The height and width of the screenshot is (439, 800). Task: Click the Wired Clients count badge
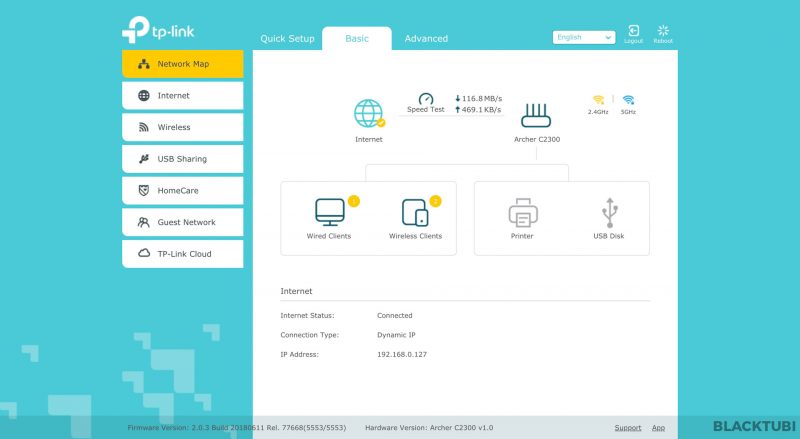(354, 201)
